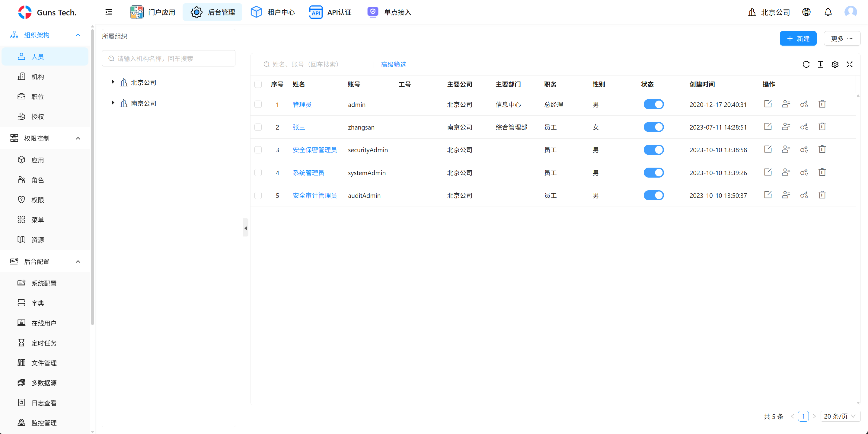Image resolution: width=868 pixels, height=434 pixels.
Task: Assign roles icon for zhangsan row
Action: [x=786, y=127]
